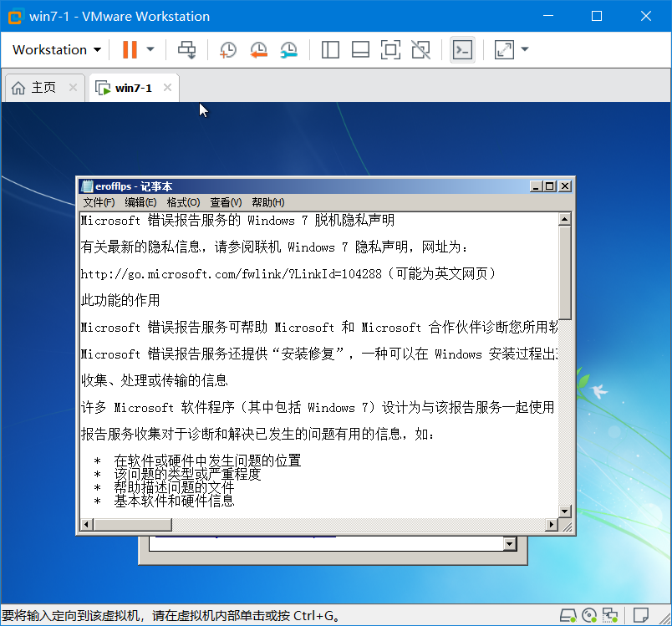Send Ctrl+Alt+Del to virtual machine
The width and height of the screenshot is (672, 626).
[187, 49]
